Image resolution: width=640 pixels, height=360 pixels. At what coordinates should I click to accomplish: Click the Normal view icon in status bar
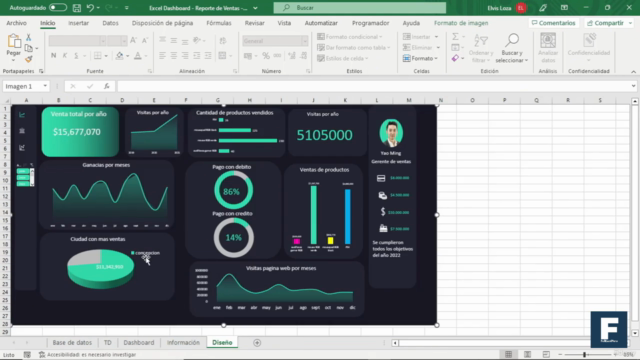click(x=509, y=354)
